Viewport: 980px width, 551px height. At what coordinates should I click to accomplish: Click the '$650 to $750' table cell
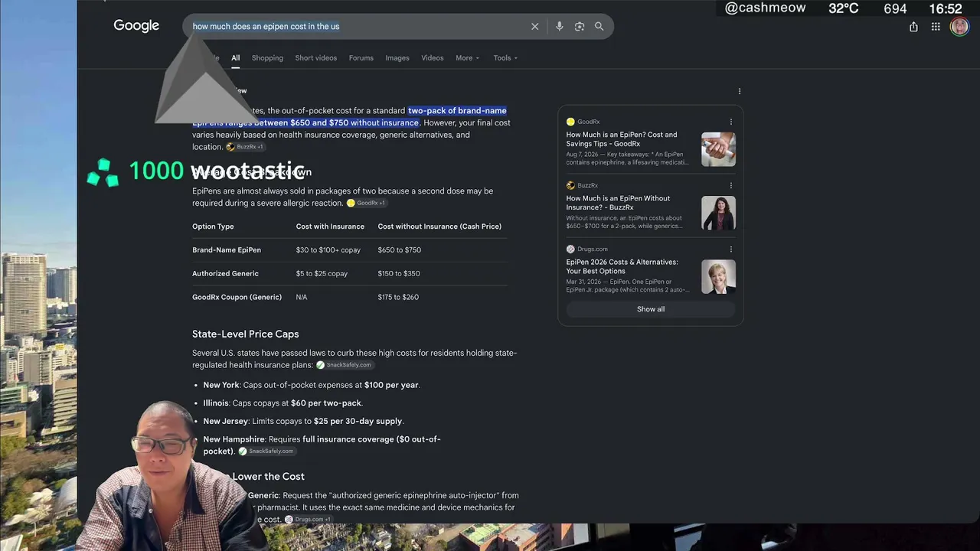(x=399, y=250)
